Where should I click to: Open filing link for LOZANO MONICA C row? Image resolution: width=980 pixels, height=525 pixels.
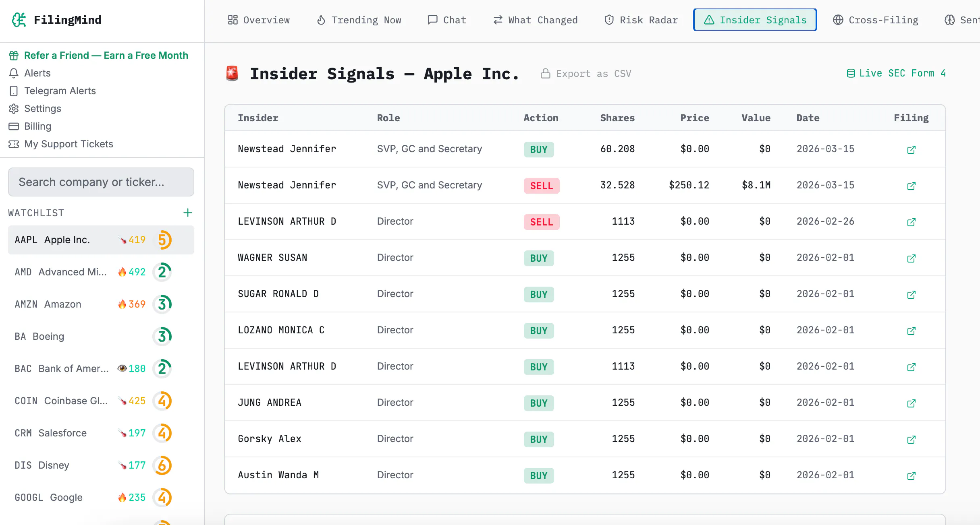911,331
